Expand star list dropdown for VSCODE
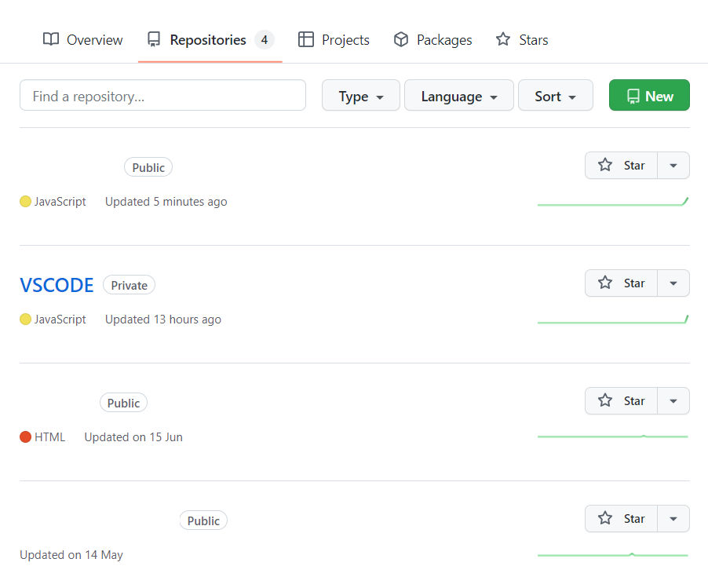The width and height of the screenshot is (708, 588). [673, 283]
